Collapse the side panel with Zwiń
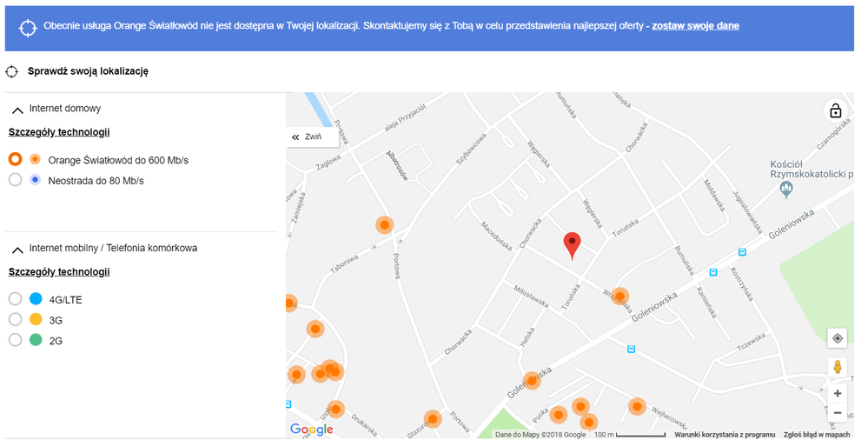This screenshot has width=868, height=440. point(308,137)
